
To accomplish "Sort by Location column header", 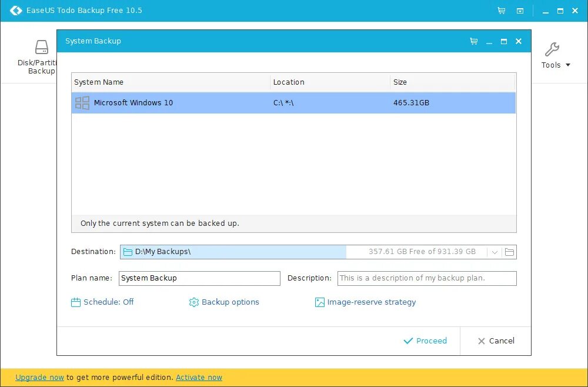I will [x=330, y=82].
